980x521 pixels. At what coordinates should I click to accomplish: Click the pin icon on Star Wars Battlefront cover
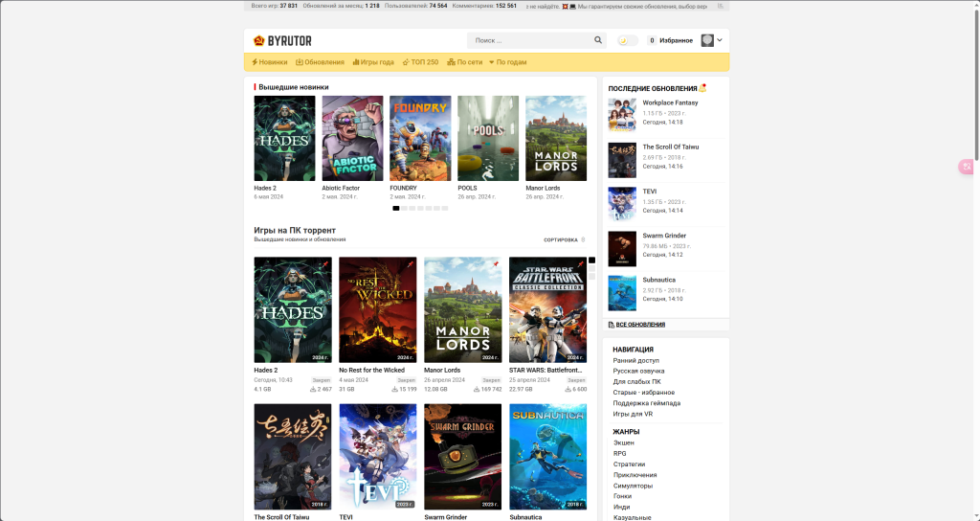(581, 264)
